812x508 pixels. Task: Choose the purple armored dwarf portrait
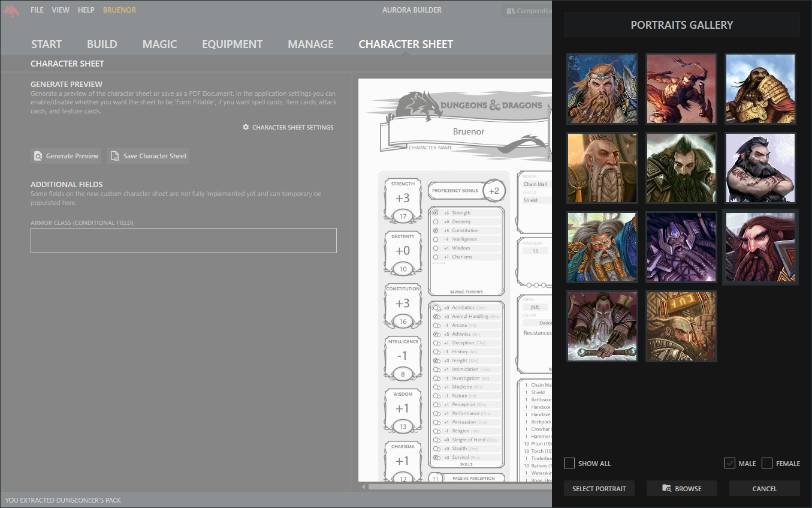[681, 247]
